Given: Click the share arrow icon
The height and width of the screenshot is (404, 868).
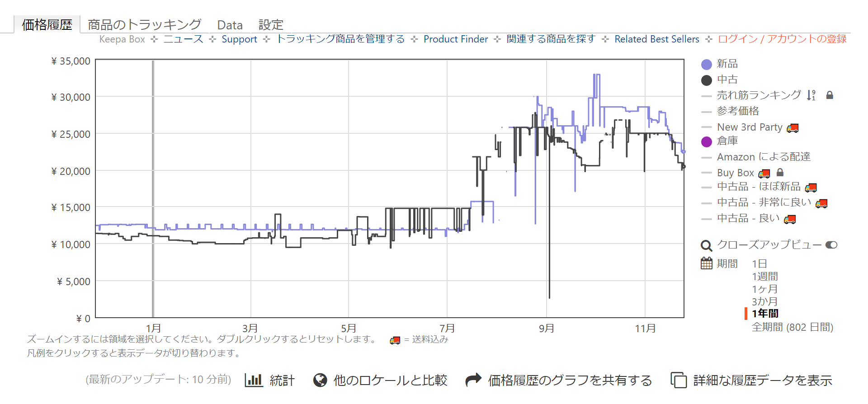Looking at the screenshot, I should [473, 380].
